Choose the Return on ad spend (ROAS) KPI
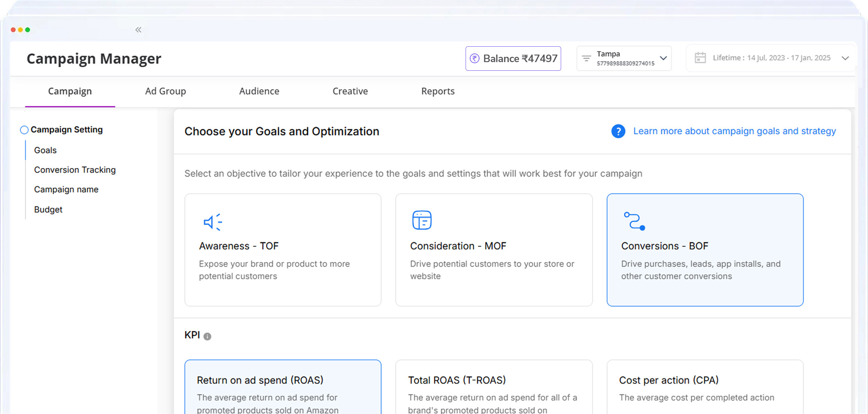Viewport: 868px width, 414px height. point(283,388)
